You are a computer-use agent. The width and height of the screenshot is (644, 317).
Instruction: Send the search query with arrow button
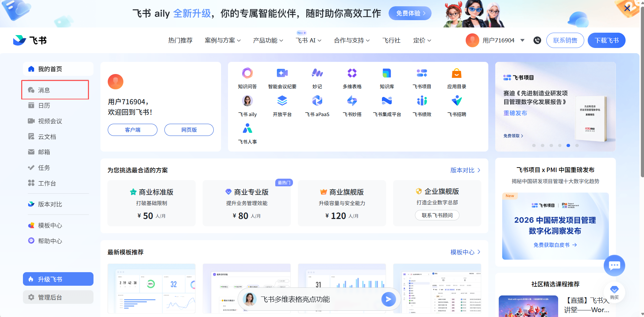[389, 299]
